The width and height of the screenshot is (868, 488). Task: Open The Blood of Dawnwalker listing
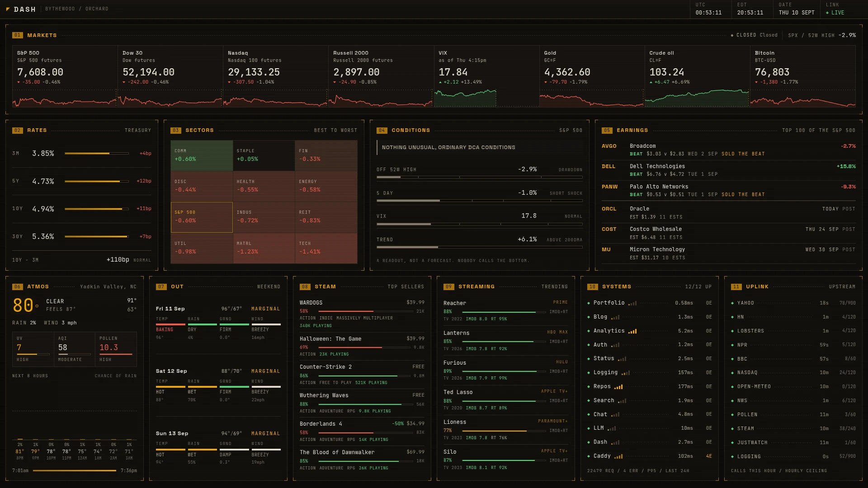click(362, 460)
